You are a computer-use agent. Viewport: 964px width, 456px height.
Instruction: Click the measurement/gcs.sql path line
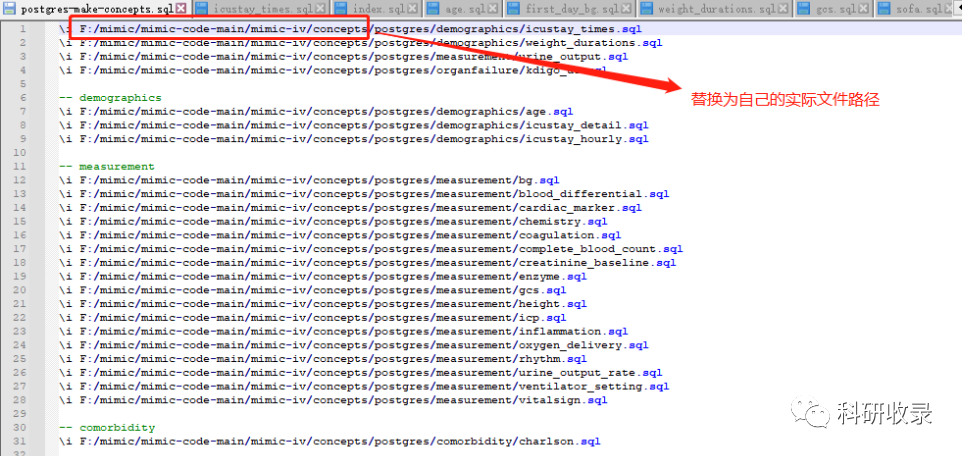312,290
